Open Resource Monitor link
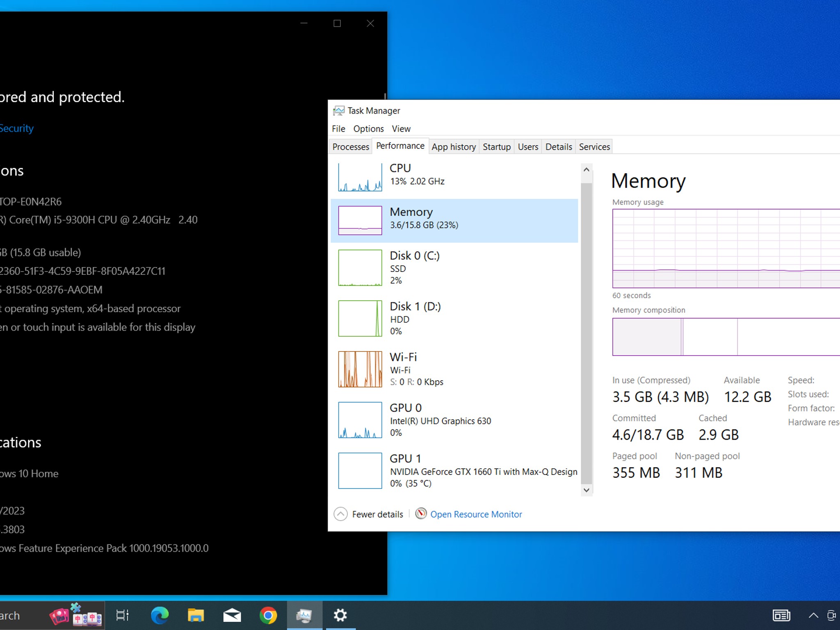Screen dimensions: 840x630 (476, 514)
